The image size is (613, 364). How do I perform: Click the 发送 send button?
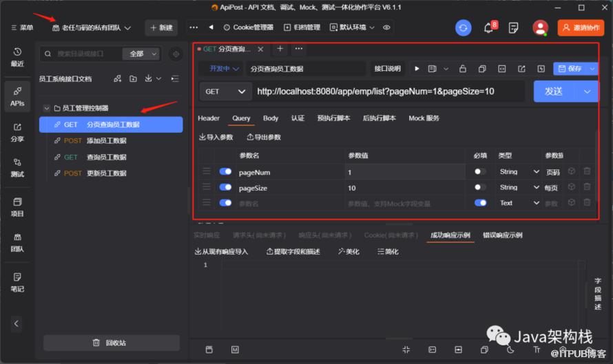click(x=554, y=92)
